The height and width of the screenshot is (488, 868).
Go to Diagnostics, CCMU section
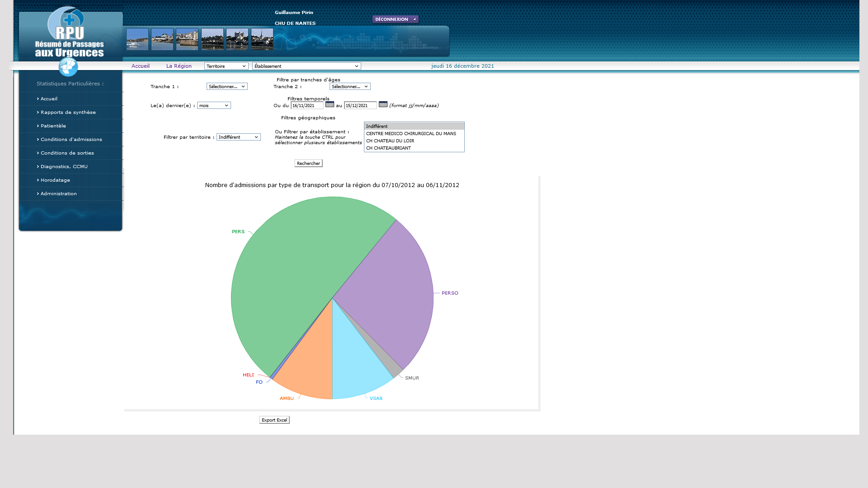click(64, 167)
